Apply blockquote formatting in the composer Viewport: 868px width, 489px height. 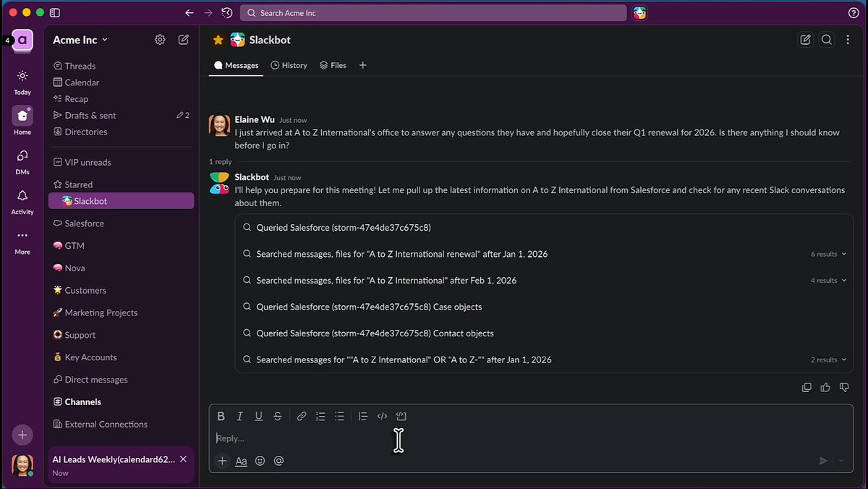pyautogui.click(x=363, y=416)
